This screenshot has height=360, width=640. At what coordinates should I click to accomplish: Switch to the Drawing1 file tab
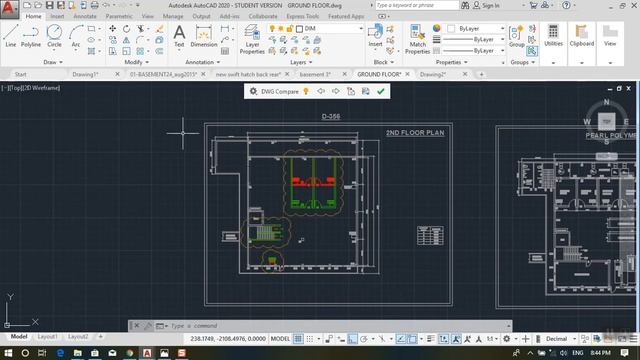(x=85, y=74)
